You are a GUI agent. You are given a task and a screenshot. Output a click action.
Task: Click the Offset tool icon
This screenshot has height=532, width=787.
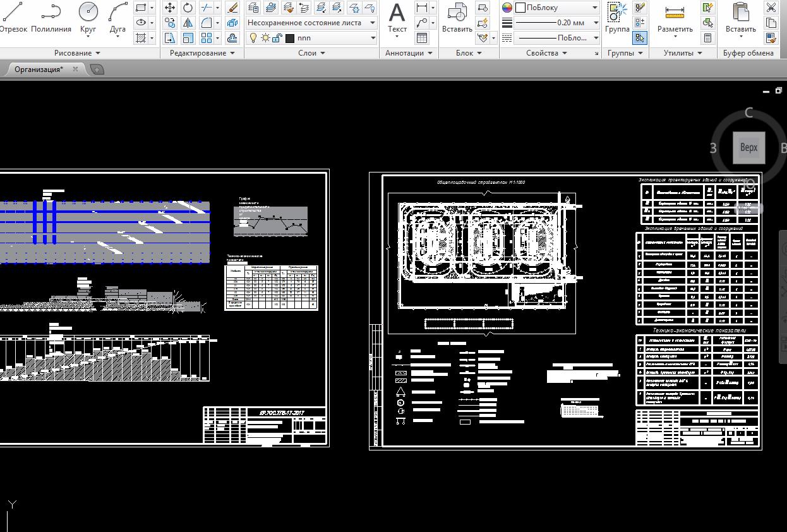(232, 38)
